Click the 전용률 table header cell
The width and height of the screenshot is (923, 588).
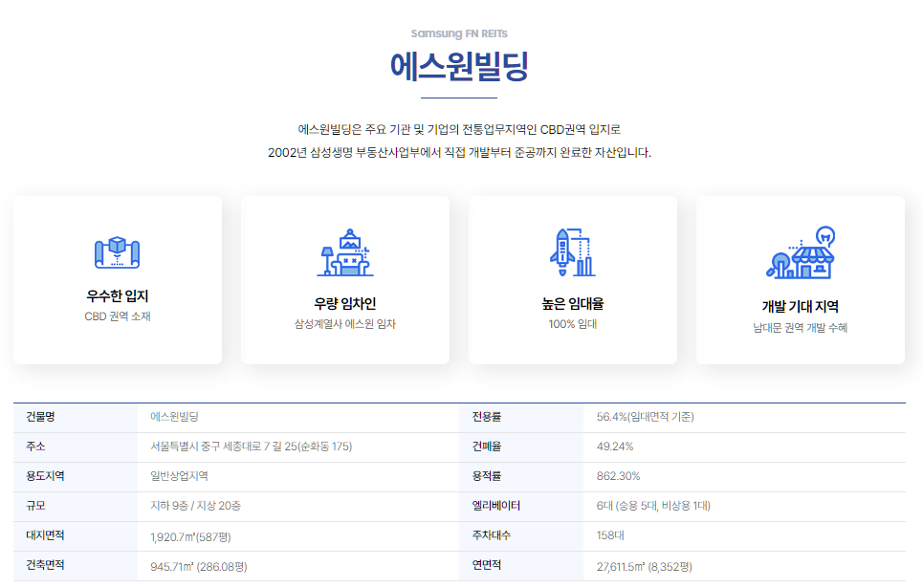click(521, 417)
